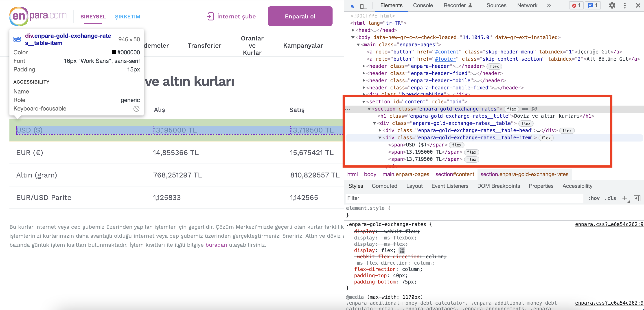Click the black #000000 color swatch in the tooltip
Screen dimensions: 644x310
point(114,52)
